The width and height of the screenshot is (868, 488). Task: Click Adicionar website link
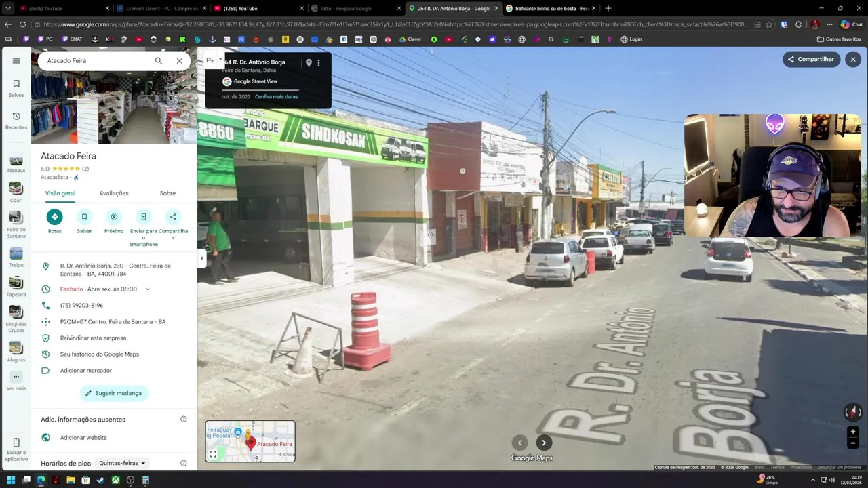pos(83,438)
